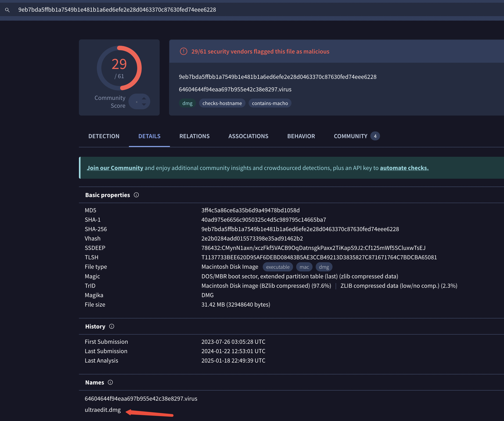The height and width of the screenshot is (421, 504).
Task: Click the checks-hostname tag
Action: [222, 103]
